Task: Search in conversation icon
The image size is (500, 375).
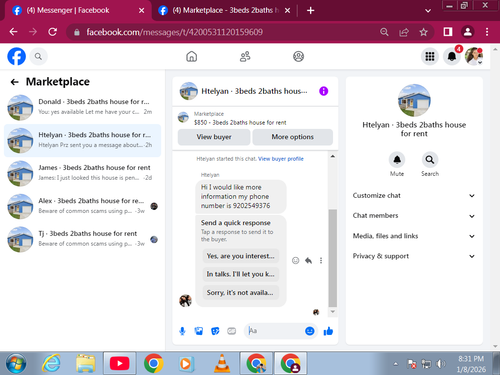Action: [430, 160]
